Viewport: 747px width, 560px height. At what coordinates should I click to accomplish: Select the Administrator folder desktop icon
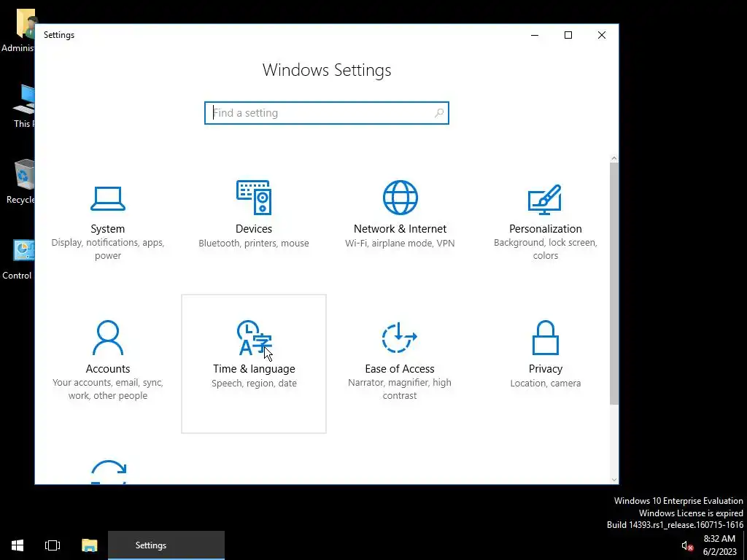19,29
